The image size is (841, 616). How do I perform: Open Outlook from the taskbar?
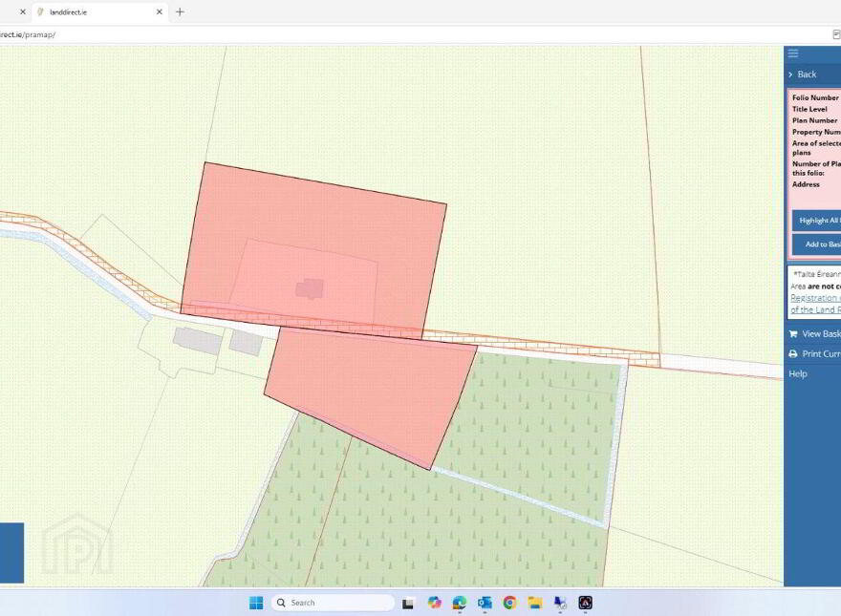485,603
